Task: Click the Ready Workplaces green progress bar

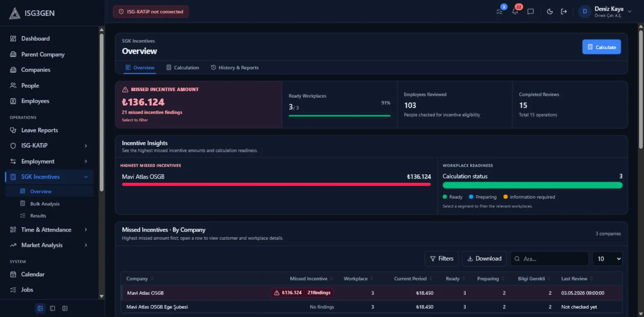Action: (340, 116)
